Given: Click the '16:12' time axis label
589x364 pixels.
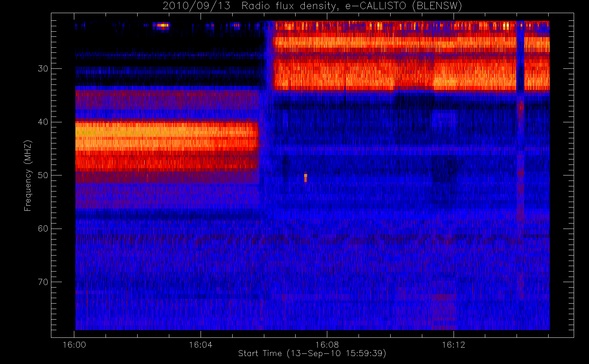Looking at the screenshot, I should click(x=454, y=345).
